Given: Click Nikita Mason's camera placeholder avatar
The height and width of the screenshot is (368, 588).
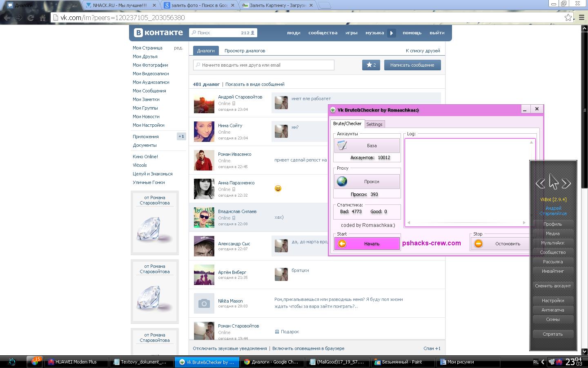Looking at the screenshot, I should pyautogui.click(x=204, y=303).
